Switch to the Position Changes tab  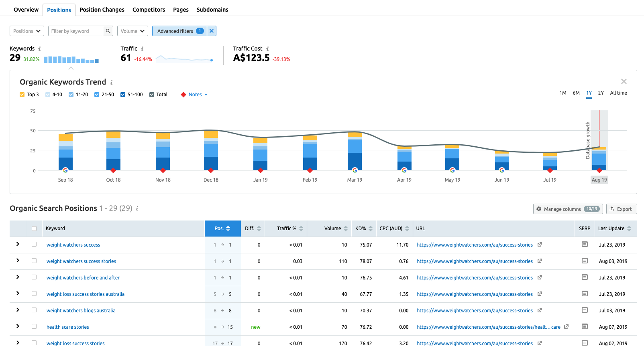pyautogui.click(x=102, y=10)
